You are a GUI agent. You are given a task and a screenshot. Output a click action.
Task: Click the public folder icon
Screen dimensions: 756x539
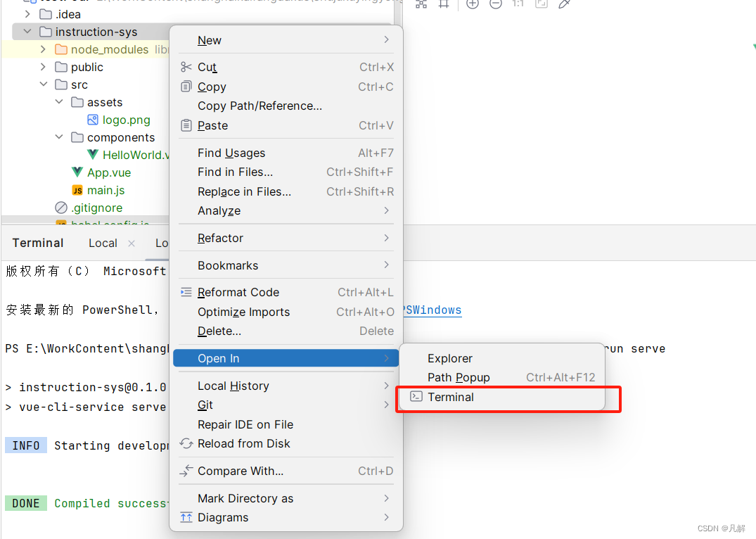pos(61,67)
